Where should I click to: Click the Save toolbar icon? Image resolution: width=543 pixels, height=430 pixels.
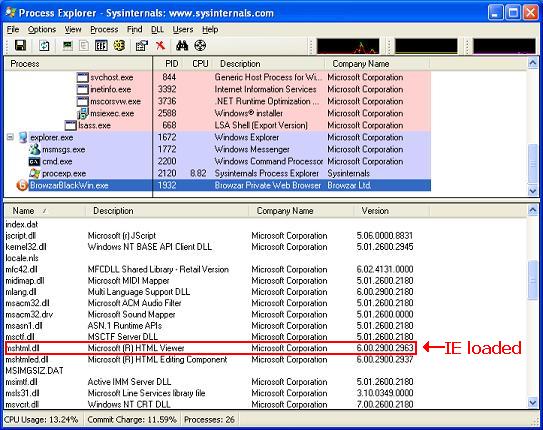(x=20, y=45)
